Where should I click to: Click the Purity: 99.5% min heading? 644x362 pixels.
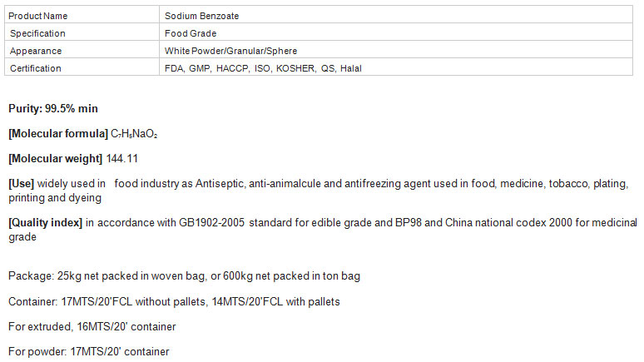pyautogui.click(x=53, y=108)
